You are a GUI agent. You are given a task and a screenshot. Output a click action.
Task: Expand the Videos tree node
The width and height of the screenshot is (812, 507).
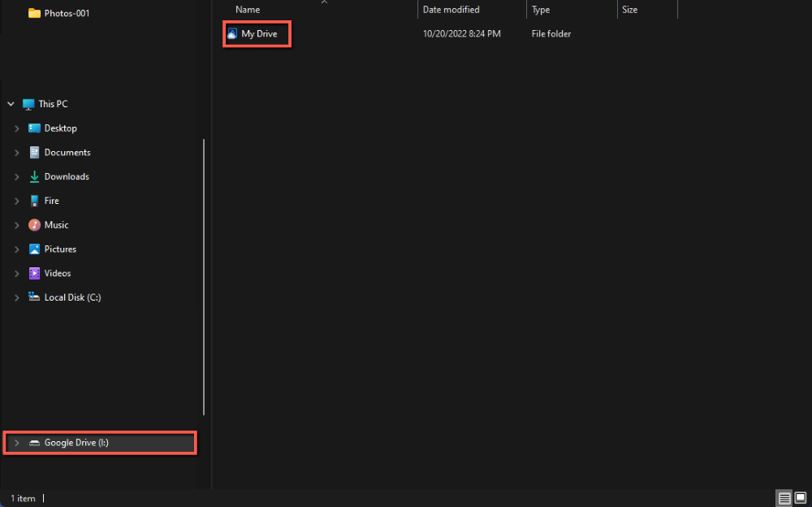click(16, 273)
